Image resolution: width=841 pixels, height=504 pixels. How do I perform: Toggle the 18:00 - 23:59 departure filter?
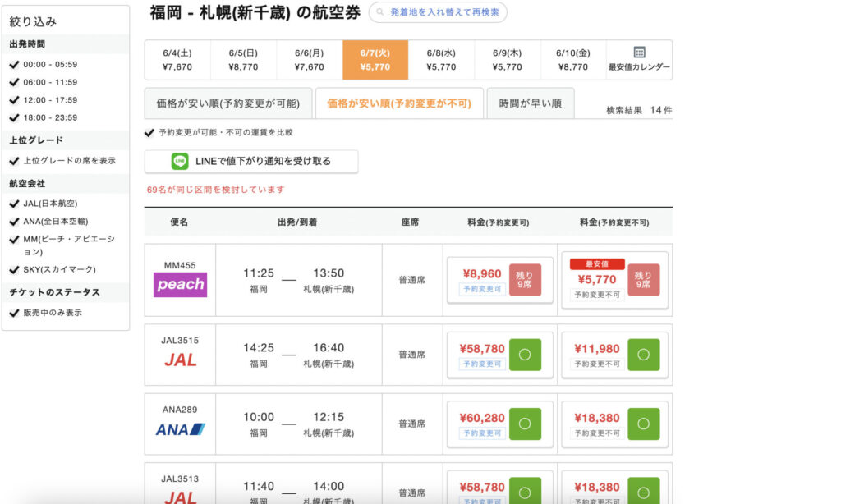click(x=15, y=117)
